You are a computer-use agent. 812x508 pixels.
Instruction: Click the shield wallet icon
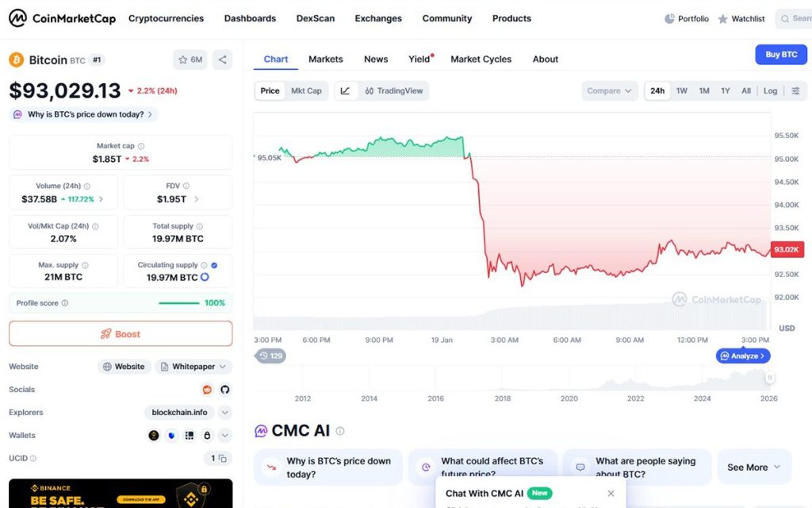coord(171,435)
